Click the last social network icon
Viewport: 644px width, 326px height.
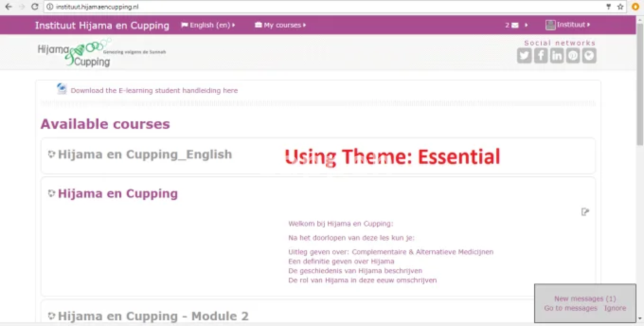point(589,56)
